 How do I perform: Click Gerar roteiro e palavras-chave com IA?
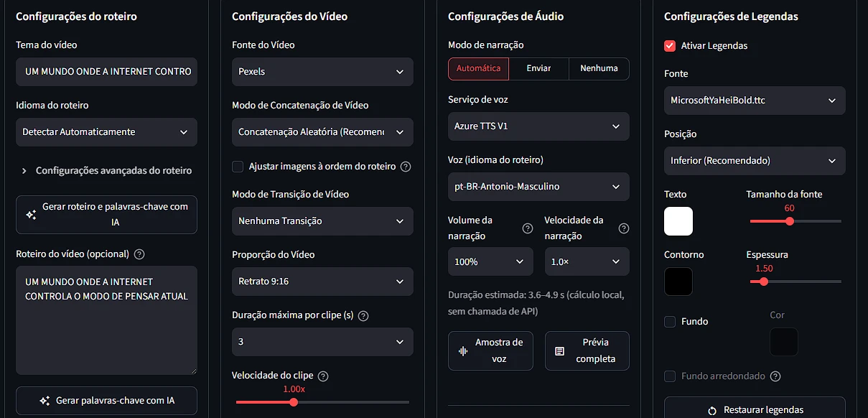click(x=106, y=215)
